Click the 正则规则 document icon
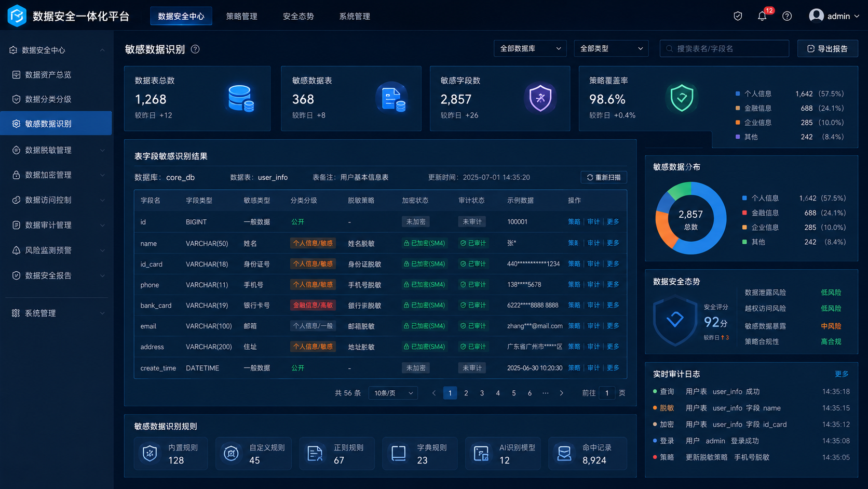Image resolution: width=868 pixels, height=489 pixels. point(315,453)
